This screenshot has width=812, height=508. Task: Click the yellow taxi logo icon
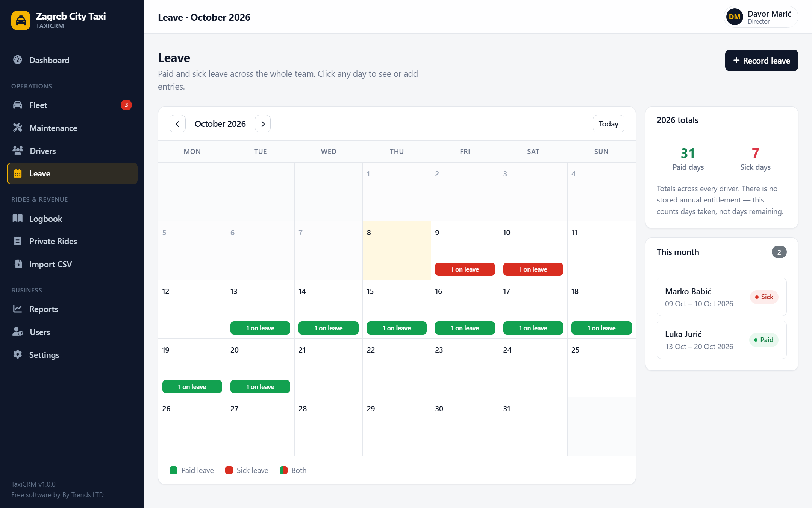point(21,20)
